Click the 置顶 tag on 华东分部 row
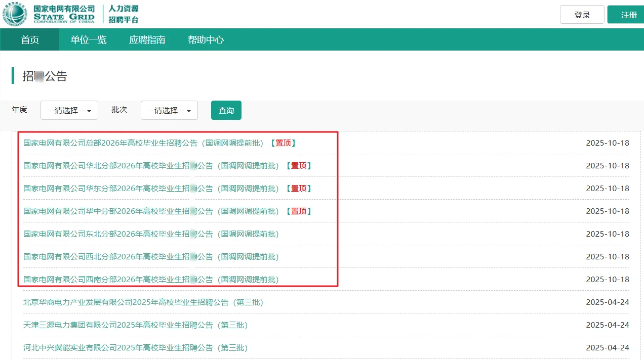 298,189
